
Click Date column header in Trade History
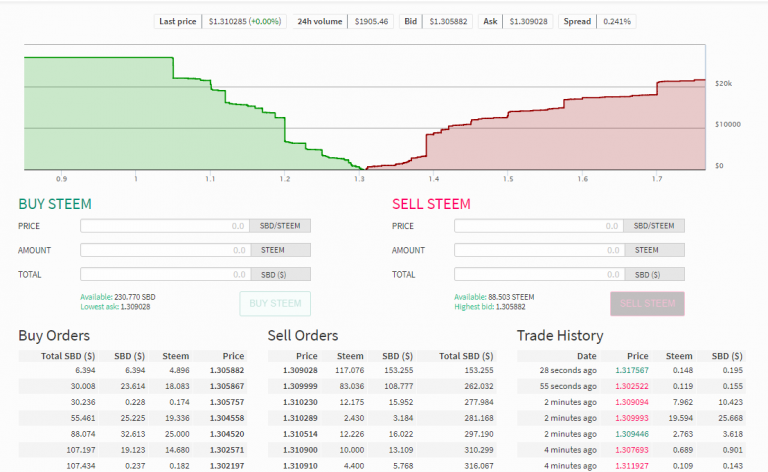click(586, 356)
